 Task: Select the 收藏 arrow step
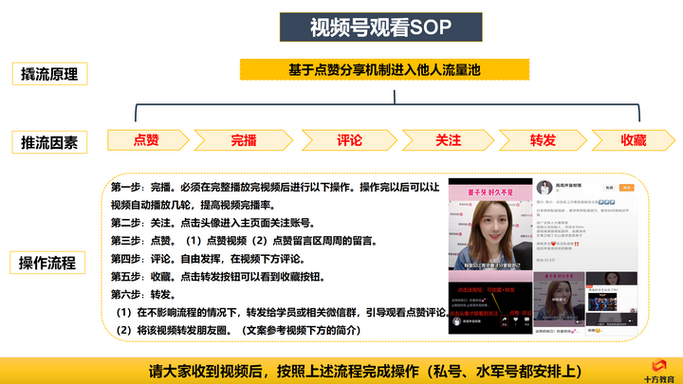pyautogui.click(x=633, y=140)
